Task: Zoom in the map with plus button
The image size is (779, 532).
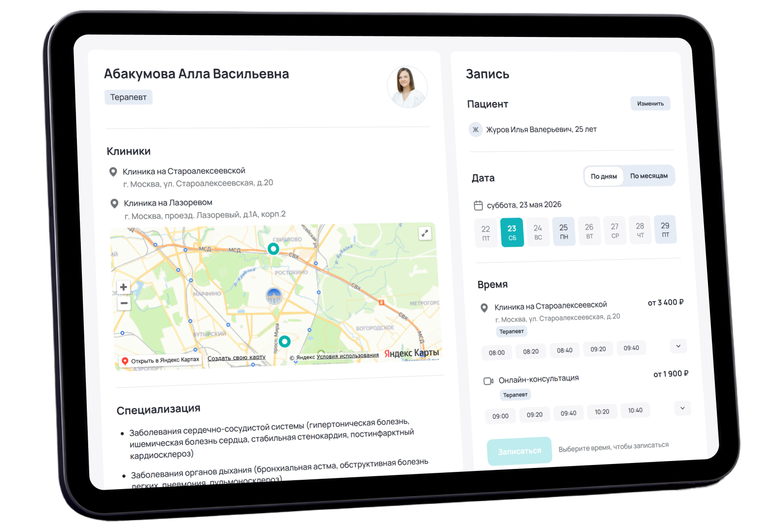Action: 124,287
